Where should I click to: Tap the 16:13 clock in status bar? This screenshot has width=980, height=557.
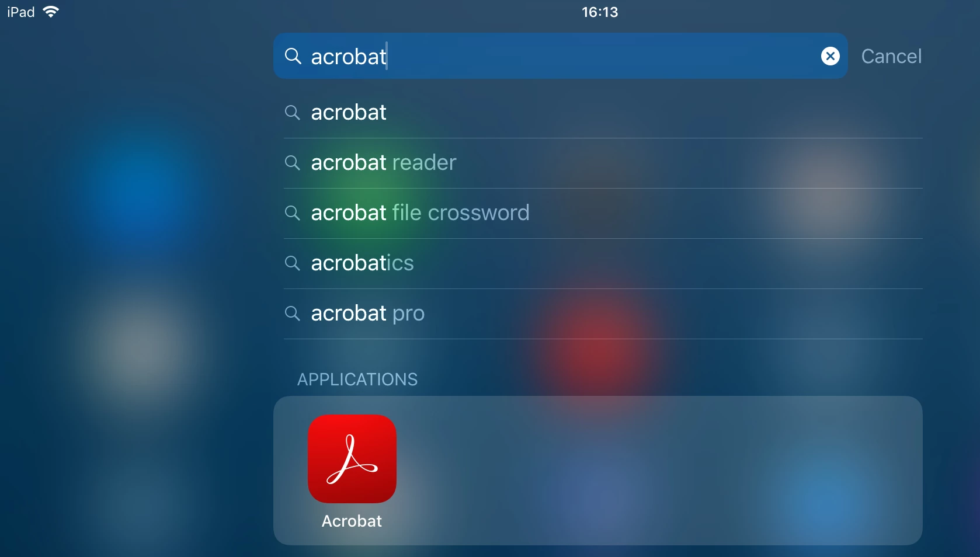600,12
